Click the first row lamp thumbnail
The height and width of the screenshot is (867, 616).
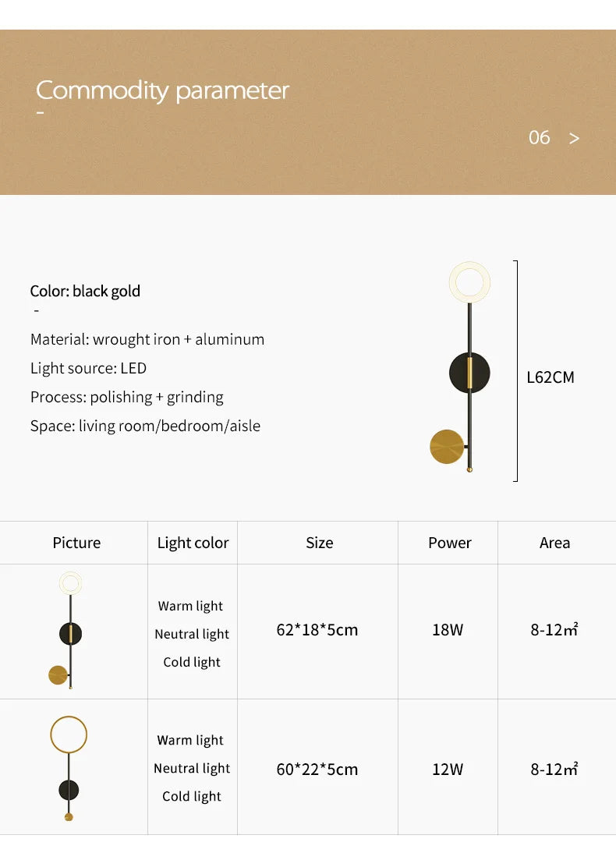[68, 630]
